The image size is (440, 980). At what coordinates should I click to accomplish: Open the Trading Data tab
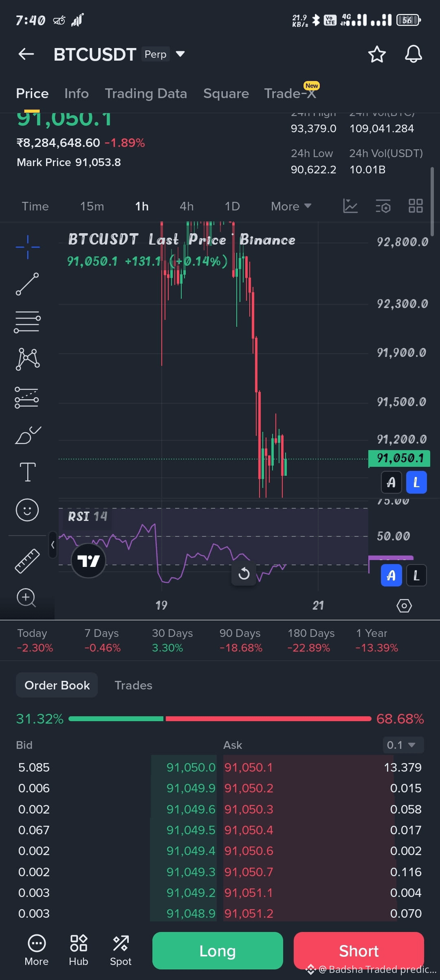tap(146, 94)
